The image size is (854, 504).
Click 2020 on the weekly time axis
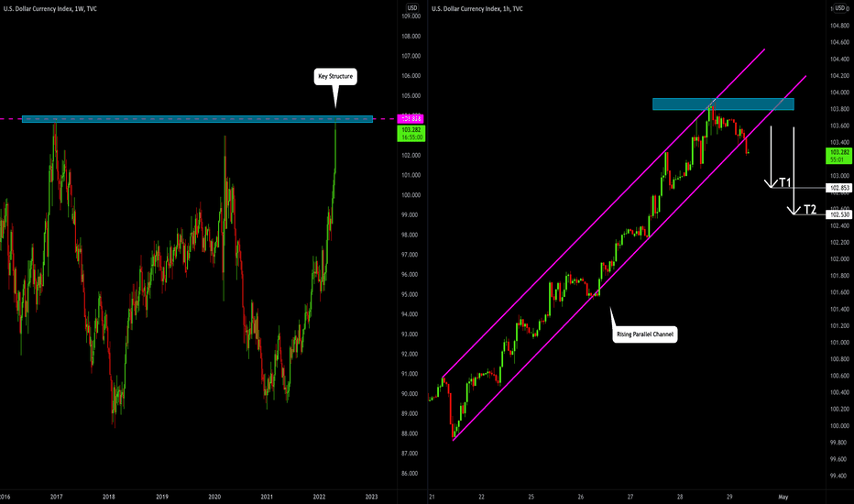pyautogui.click(x=214, y=497)
